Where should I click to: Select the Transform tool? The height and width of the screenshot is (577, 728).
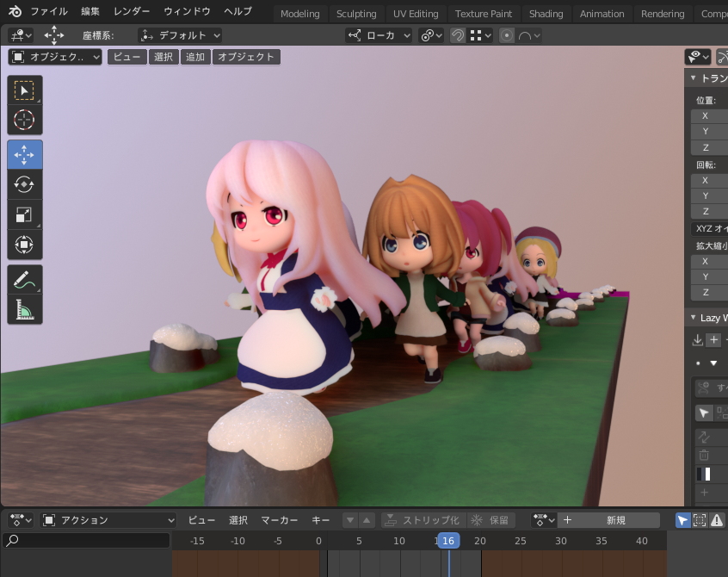(x=25, y=245)
